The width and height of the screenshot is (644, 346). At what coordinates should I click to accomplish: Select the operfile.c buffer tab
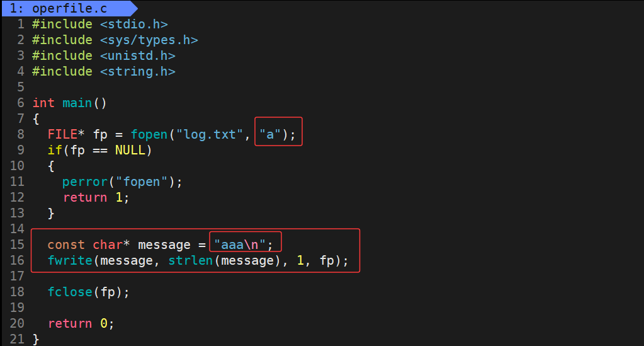coord(63,9)
